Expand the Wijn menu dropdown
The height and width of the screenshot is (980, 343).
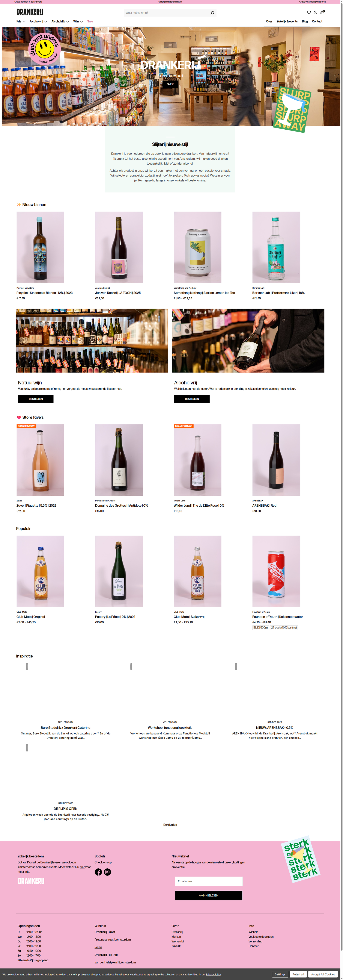(78, 22)
